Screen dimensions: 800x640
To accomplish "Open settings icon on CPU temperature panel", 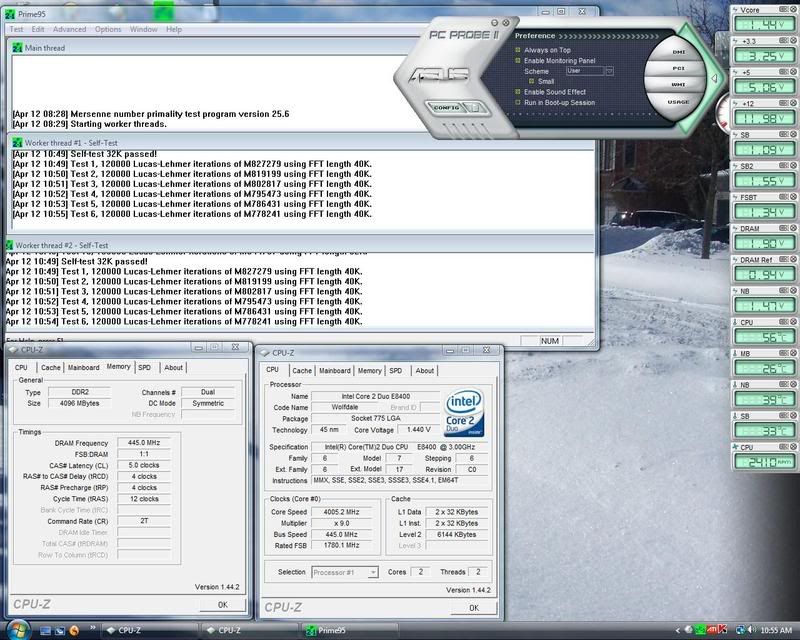I will pos(784,322).
